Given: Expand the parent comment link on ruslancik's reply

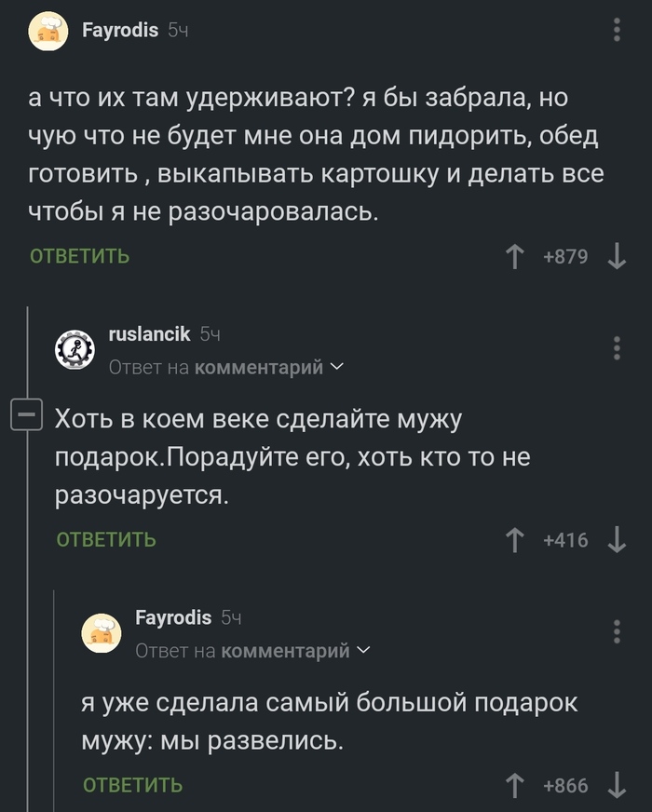Looking at the screenshot, I should tap(337, 367).
